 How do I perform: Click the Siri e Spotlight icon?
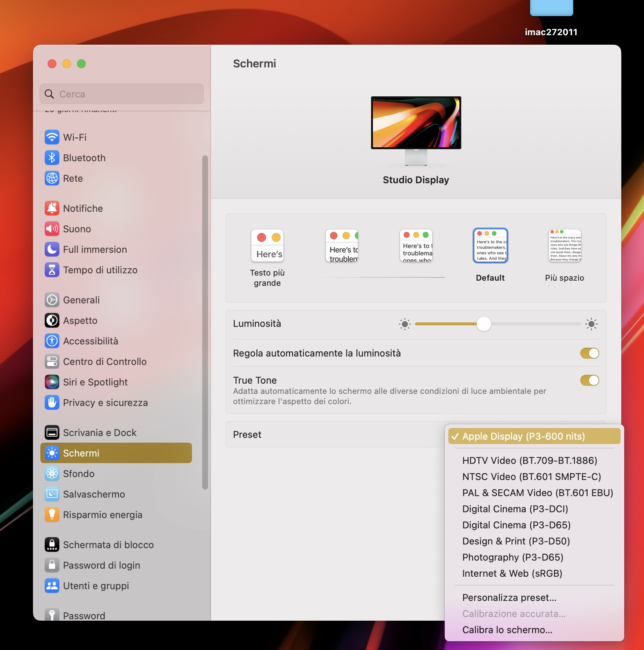52,382
